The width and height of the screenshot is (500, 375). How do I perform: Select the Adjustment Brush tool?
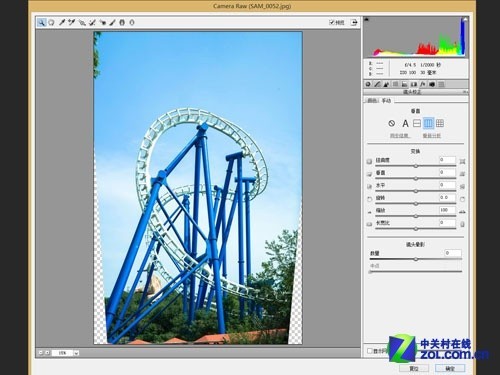point(112,22)
